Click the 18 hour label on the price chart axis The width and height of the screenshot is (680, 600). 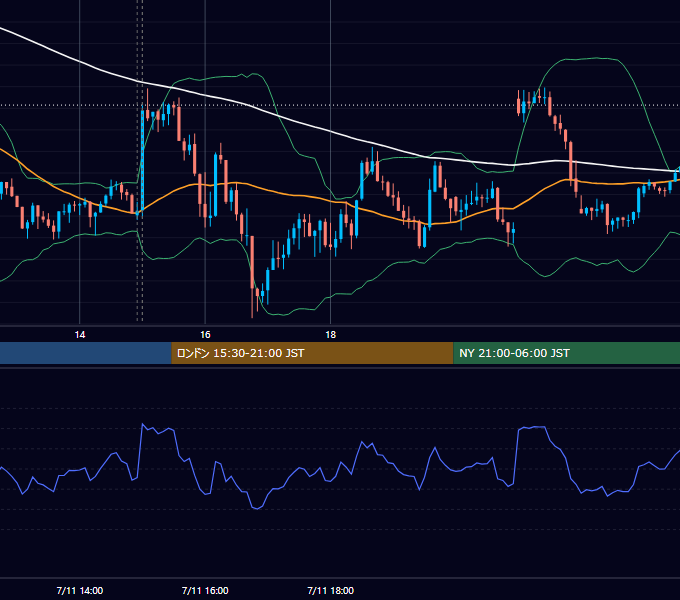330,335
